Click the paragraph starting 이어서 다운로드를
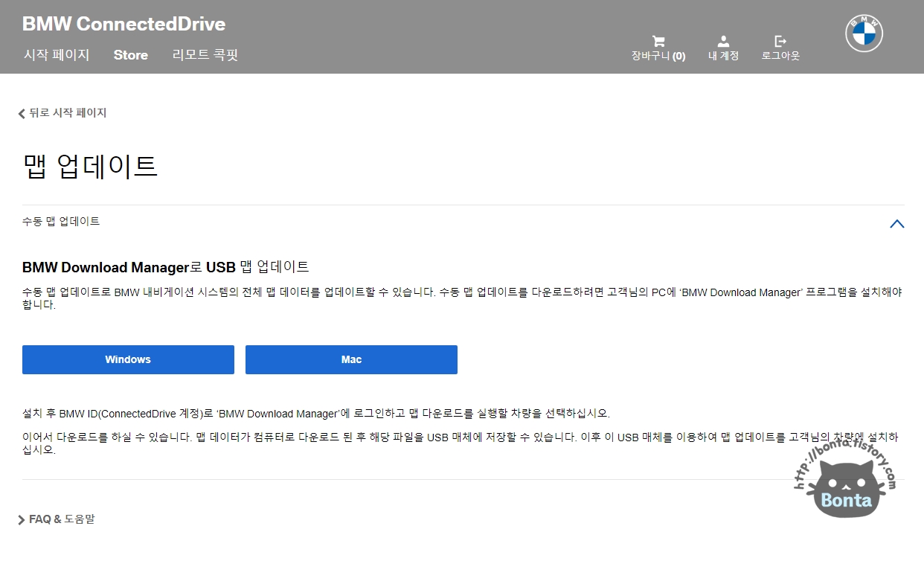 (x=461, y=443)
